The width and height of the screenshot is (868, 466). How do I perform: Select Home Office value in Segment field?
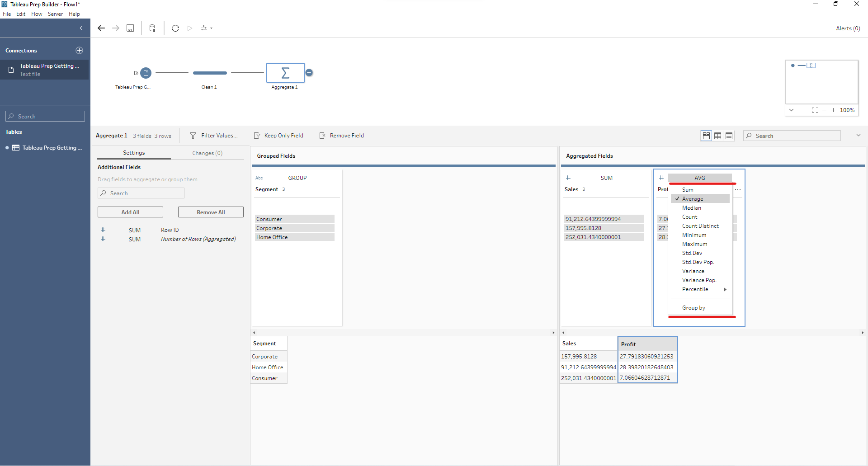[x=295, y=237]
